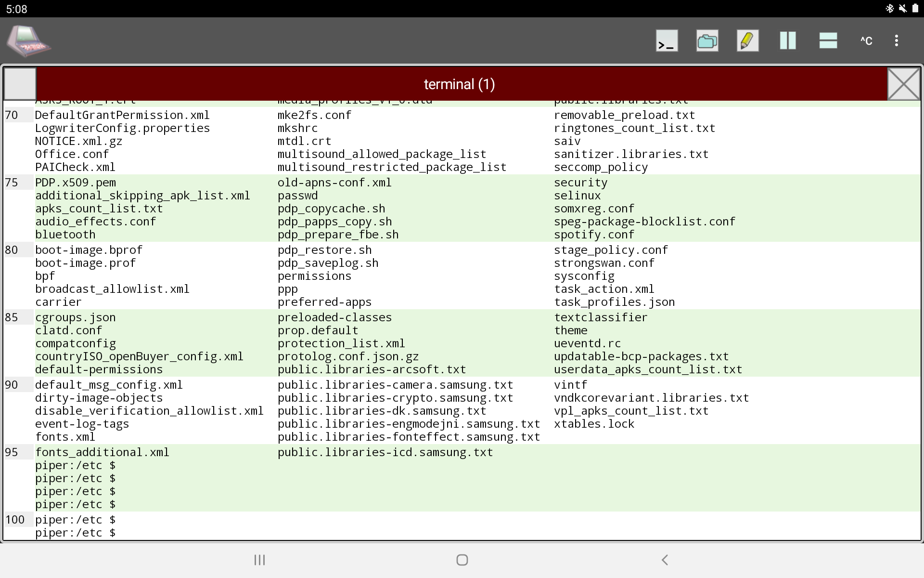Tap the home button in the navigation bar
924x578 pixels.
point(462,560)
